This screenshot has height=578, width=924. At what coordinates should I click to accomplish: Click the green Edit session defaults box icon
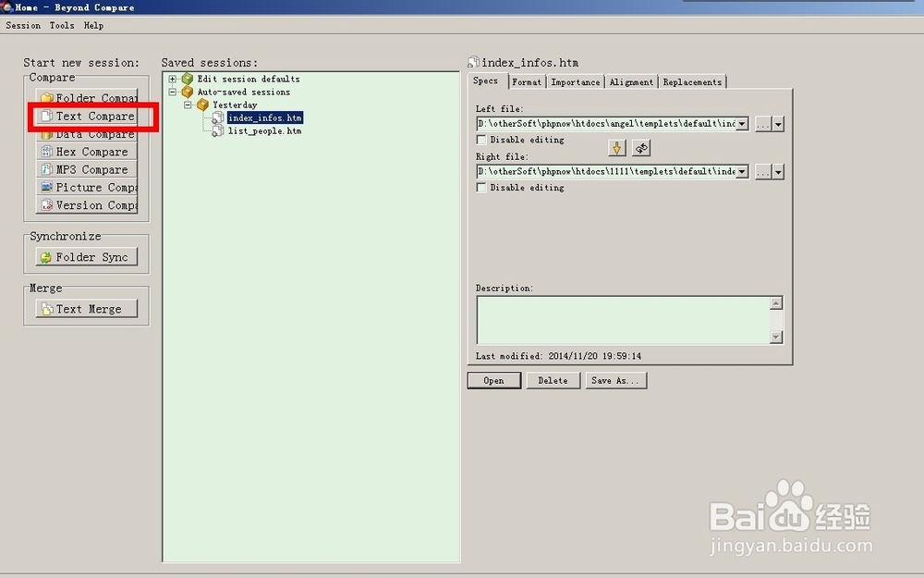pos(188,79)
